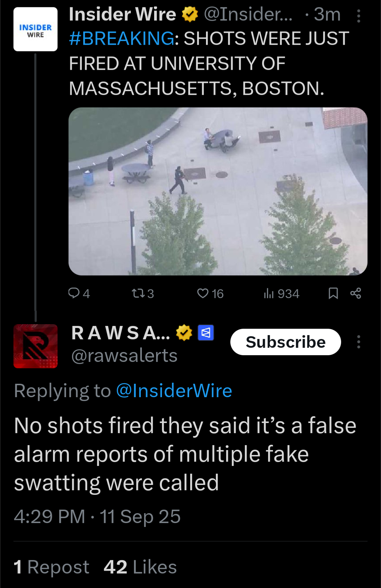View the 1 Repost list
This screenshot has height=588, width=381.
point(52,567)
